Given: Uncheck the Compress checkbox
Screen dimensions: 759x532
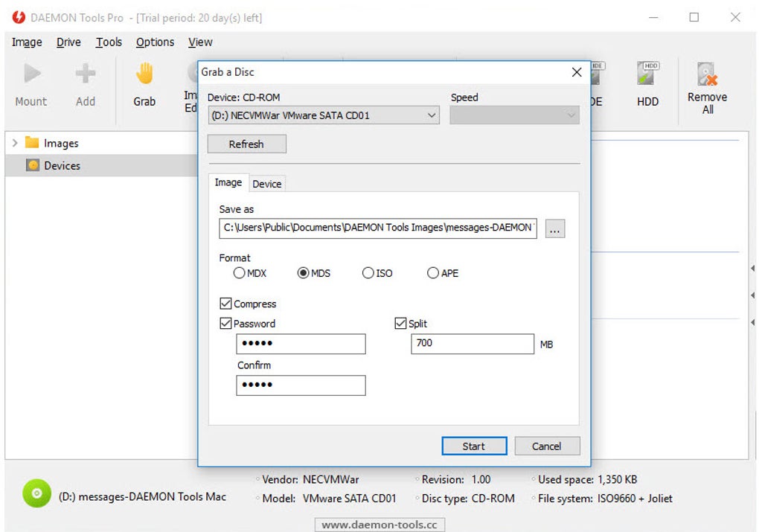Looking at the screenshot, I should tap(225, 304).
